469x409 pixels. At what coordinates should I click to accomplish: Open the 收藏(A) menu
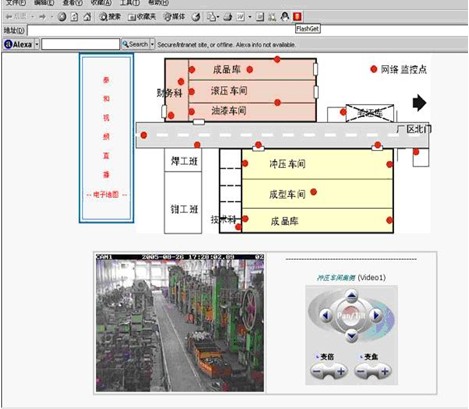[x=101, y=3]
